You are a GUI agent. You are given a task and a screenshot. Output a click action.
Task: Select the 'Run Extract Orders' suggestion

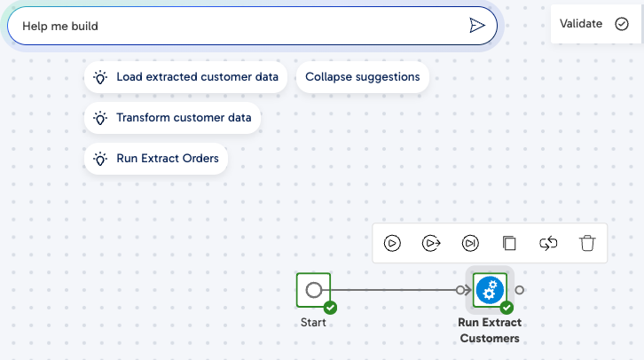156,160
